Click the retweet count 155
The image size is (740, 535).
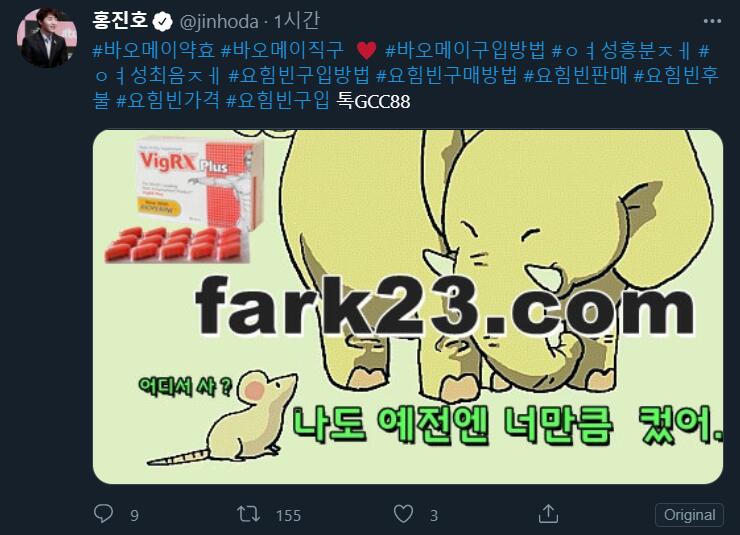[288, 515]
